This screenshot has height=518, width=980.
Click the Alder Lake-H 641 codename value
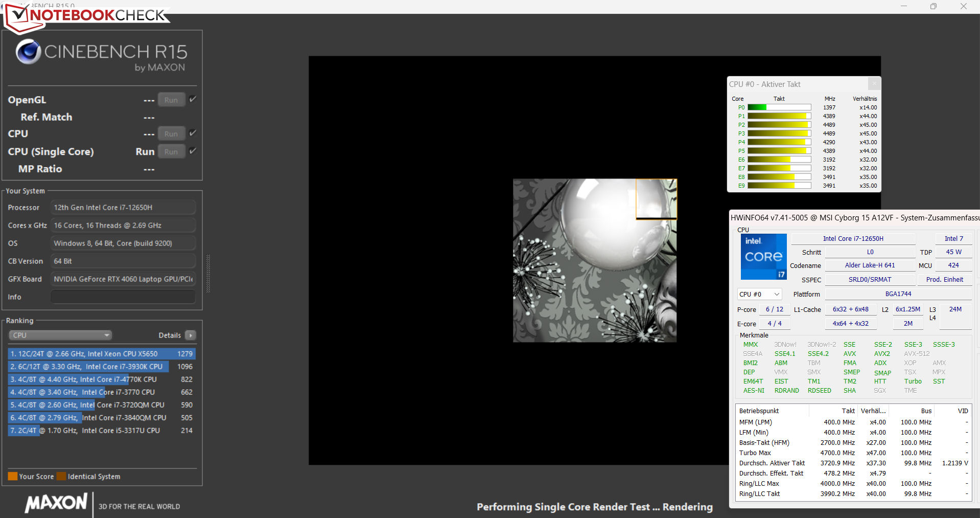point(870,265)
